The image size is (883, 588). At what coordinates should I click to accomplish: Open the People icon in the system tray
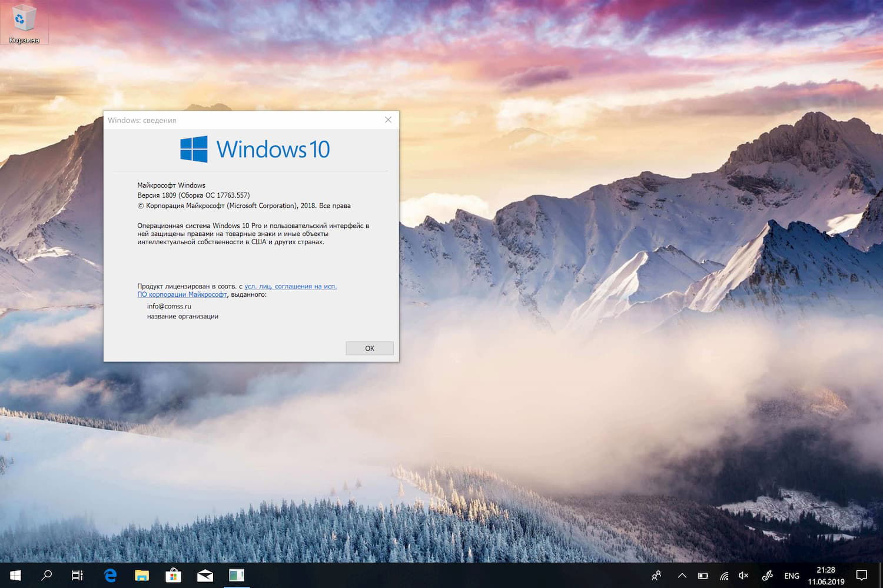point(657,575)
